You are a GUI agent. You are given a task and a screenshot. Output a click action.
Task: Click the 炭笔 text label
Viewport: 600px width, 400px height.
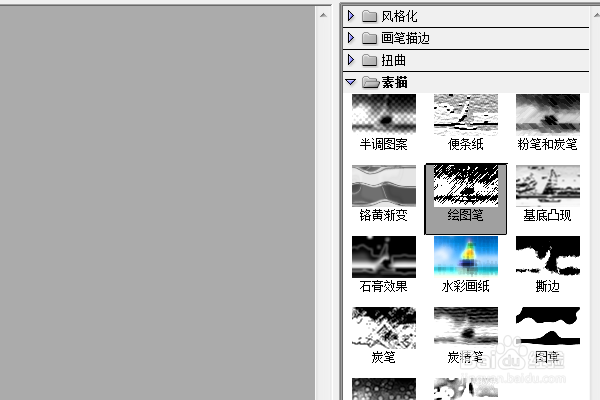[383, 358]
